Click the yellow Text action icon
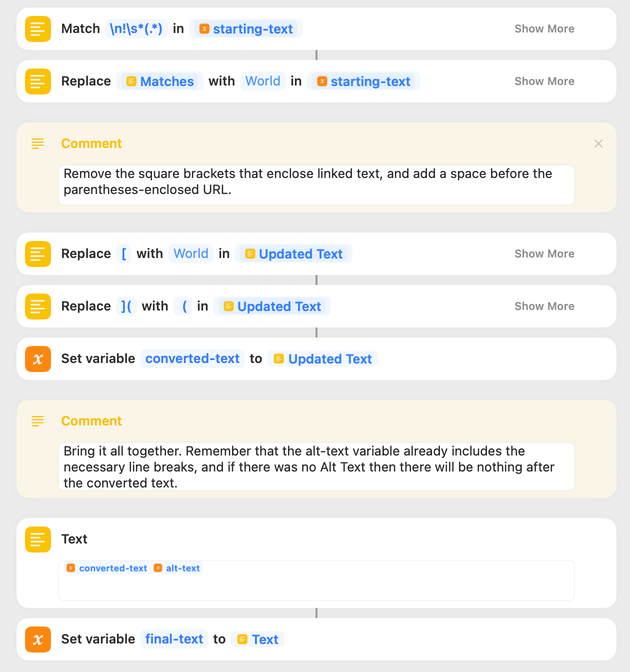630x672 pixels. [38, 539]
